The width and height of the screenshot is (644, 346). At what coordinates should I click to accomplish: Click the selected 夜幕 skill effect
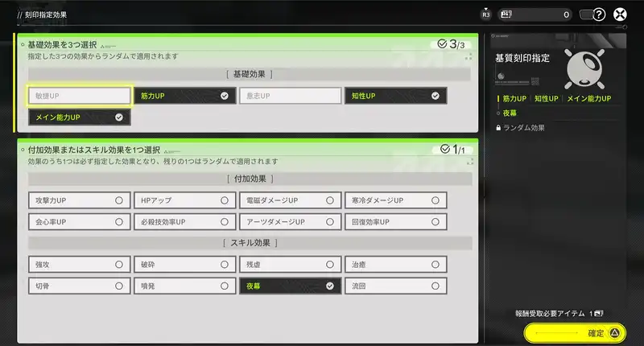click(x=291, y=286)
